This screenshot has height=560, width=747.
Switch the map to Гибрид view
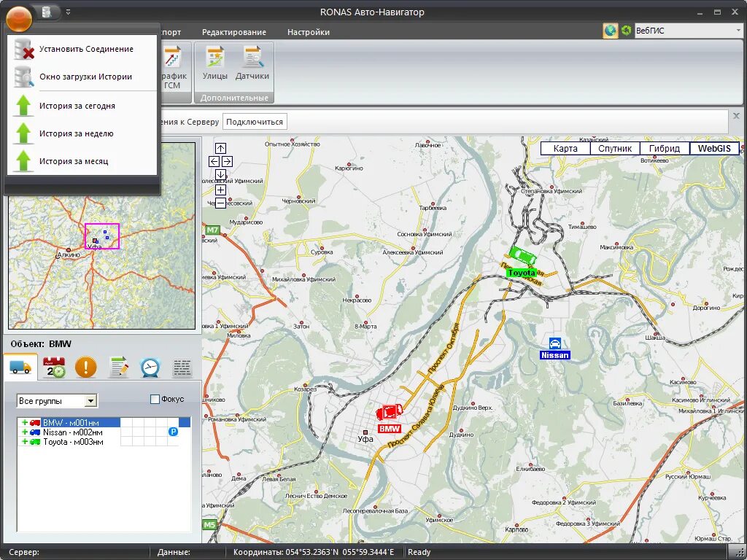[x=665, y=148]
